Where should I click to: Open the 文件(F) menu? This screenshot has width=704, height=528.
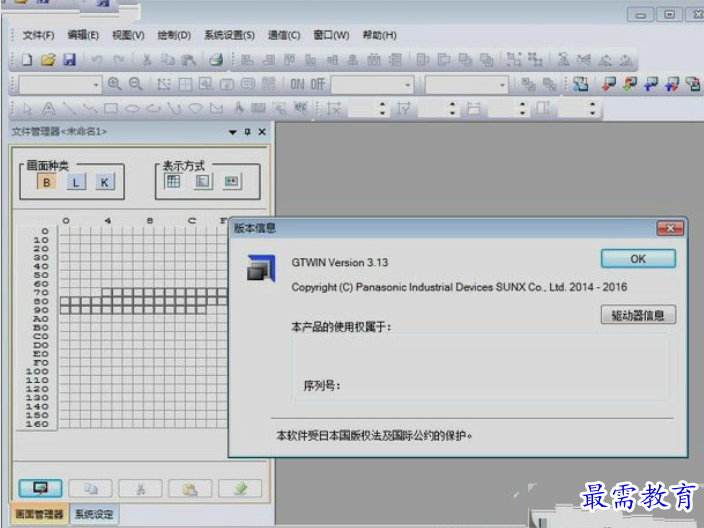pyautogui.click(x=38, y=35)
